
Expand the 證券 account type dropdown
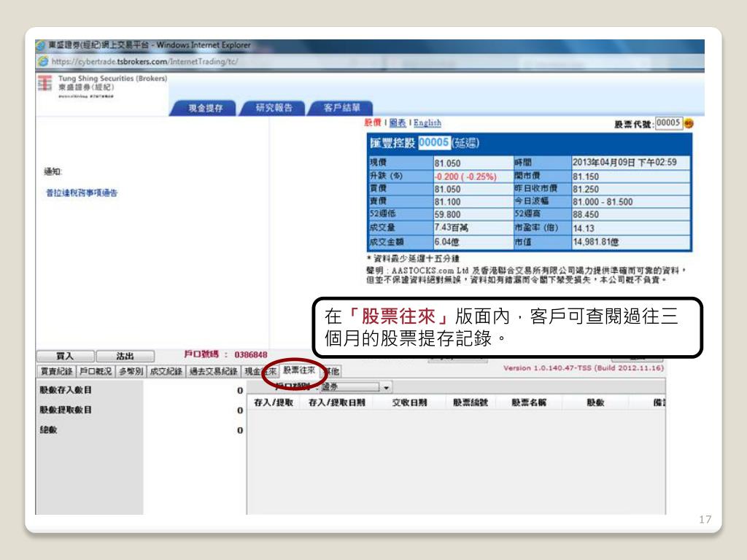386,388
